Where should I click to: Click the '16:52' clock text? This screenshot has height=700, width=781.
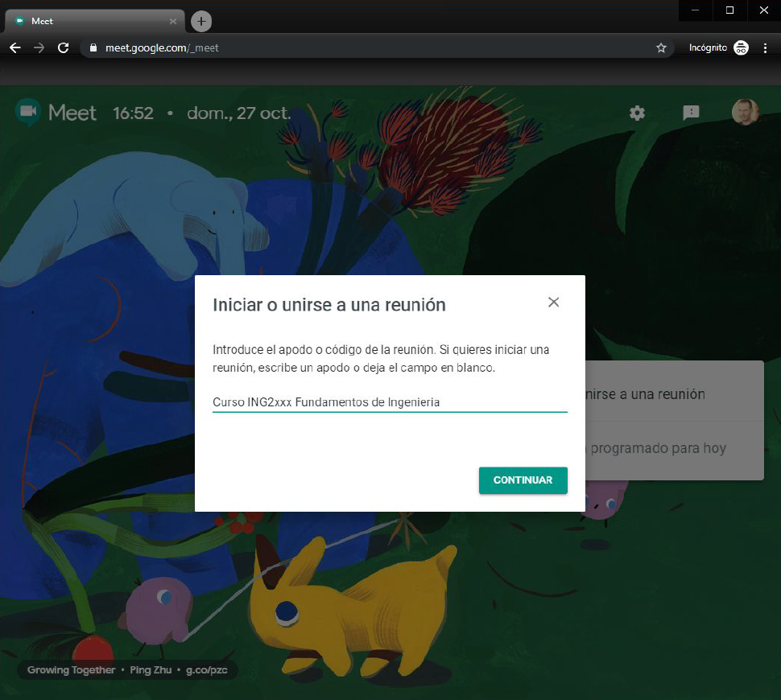coord(133,113)
